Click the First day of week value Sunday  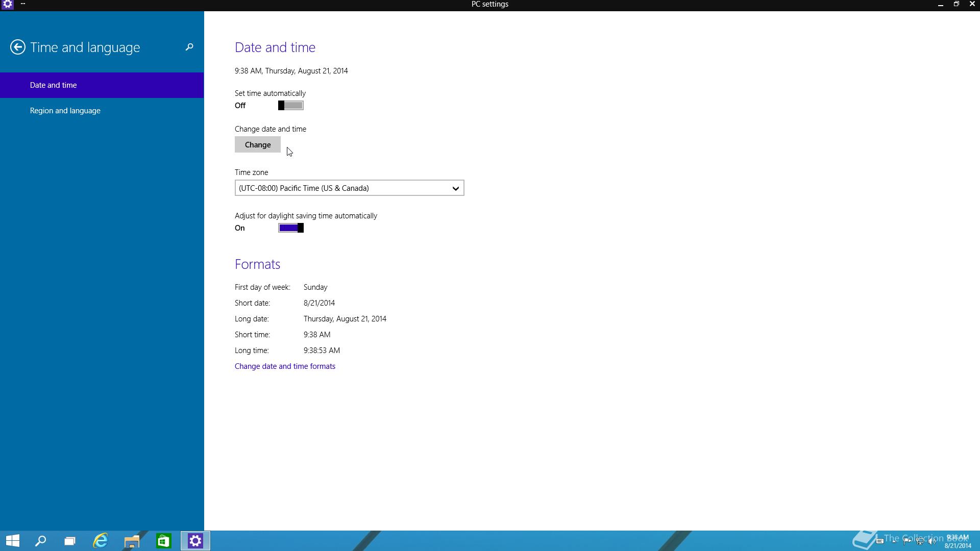(x=315, y=287)
